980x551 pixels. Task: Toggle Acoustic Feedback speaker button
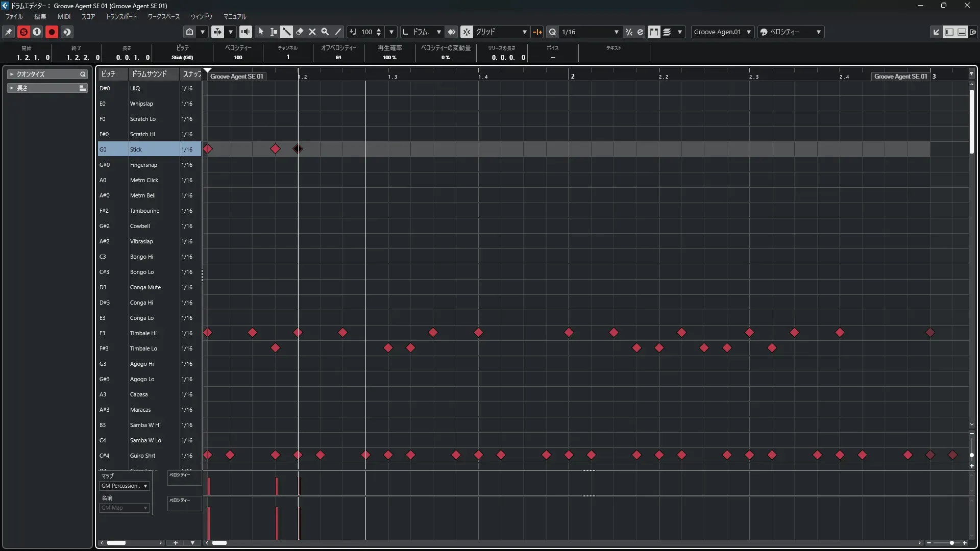coord(246,32)
